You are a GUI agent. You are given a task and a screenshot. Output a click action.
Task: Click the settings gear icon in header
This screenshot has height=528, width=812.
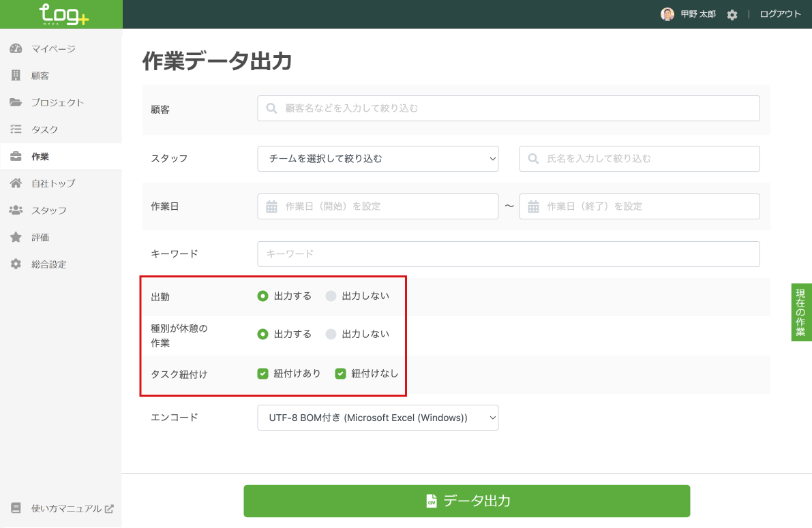coord(732,14)
